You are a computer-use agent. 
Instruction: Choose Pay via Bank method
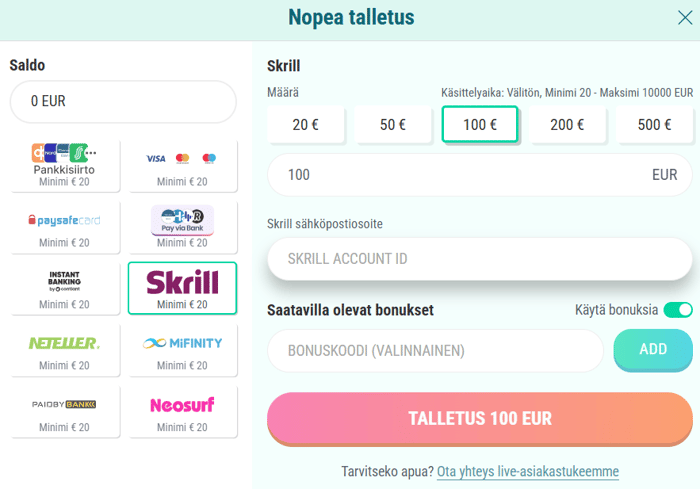tap(183, 227)
